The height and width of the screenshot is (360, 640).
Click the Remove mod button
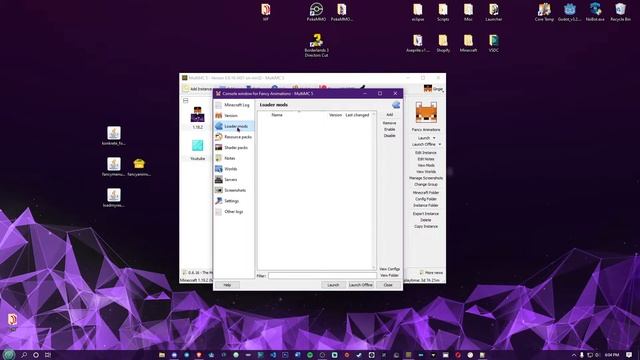click(389, 123)
